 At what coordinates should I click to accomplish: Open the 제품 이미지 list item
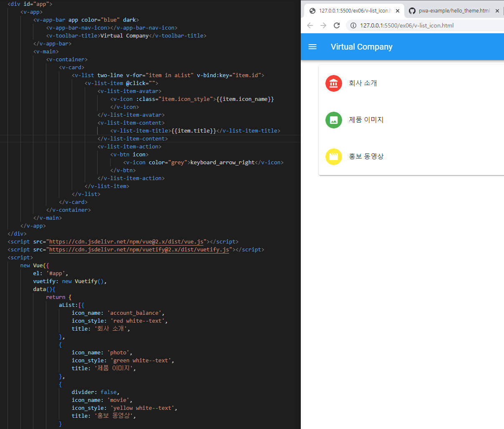(411, 120)
